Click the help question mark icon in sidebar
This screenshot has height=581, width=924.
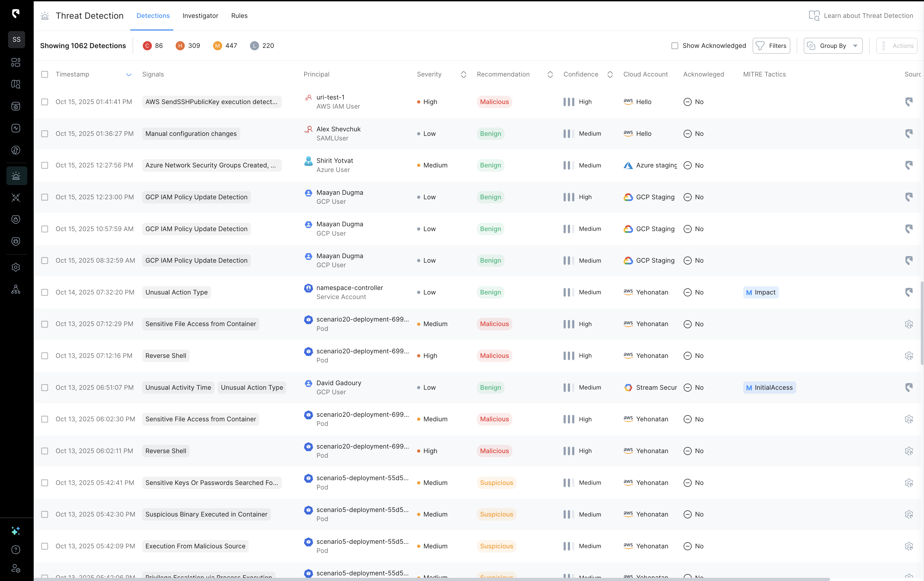click(x=16, y=549)
